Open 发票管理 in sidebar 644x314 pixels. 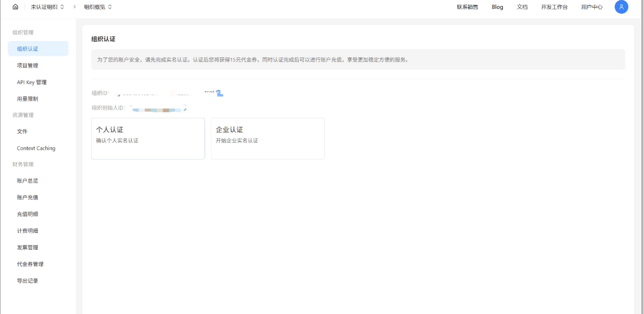click(x=27, y=247)
